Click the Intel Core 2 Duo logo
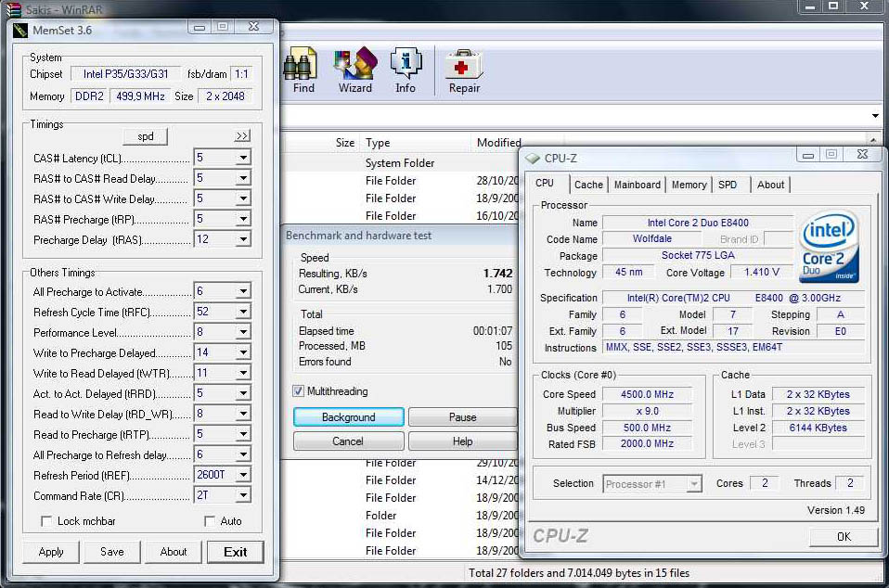This screenshot has height=588, width=889. pyautogui.click(x=829, y=247)
